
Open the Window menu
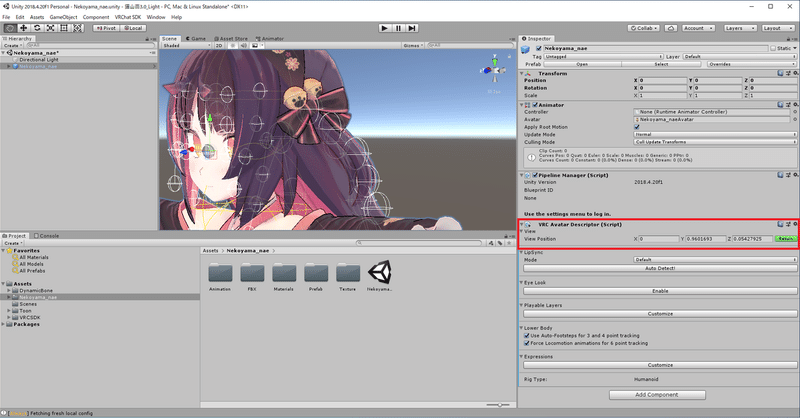pos(156,17)
